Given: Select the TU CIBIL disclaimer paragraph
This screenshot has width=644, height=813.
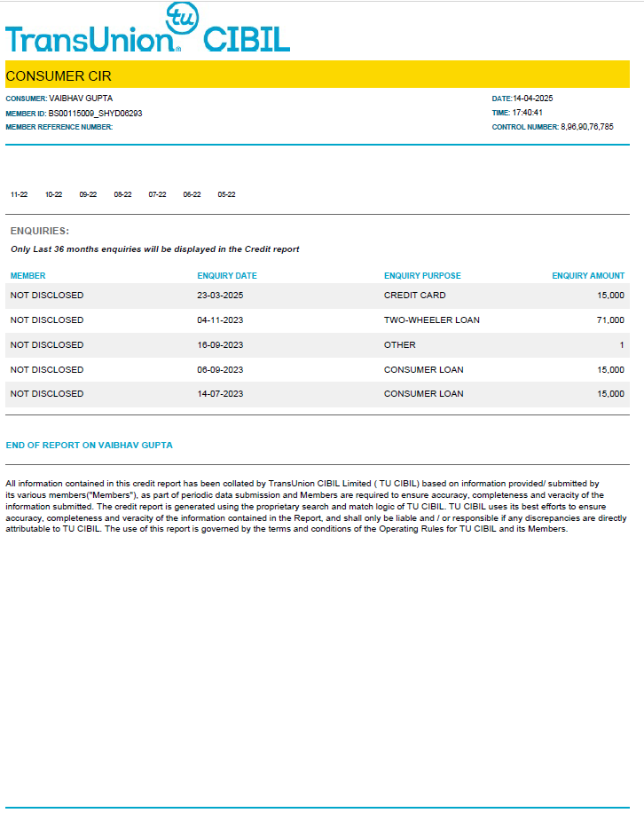Looking at the screenshot, I should coord(316,506).
